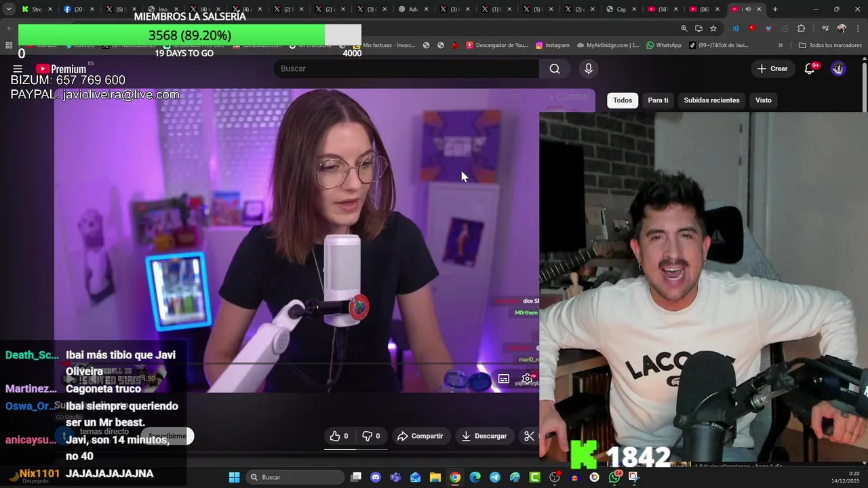Open Camtasia from the taskbar
Screen dimensions: 868x488
coord(534,477)
